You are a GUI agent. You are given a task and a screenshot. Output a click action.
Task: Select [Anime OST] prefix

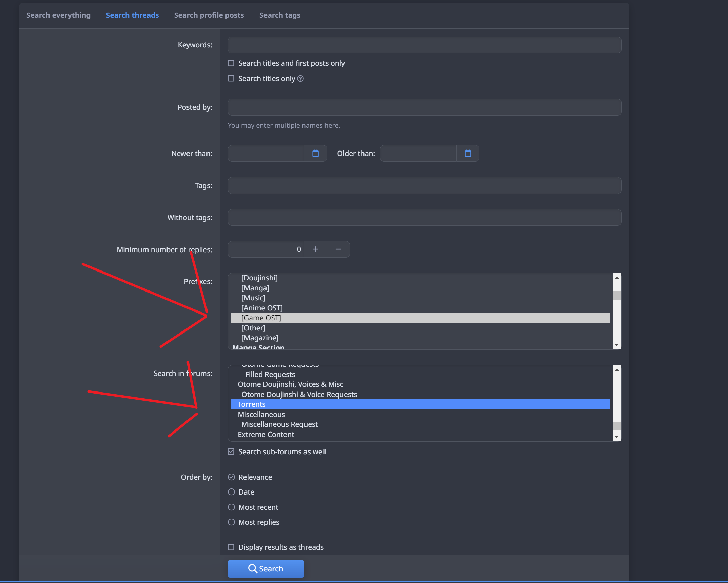click(x=420, y=308)
